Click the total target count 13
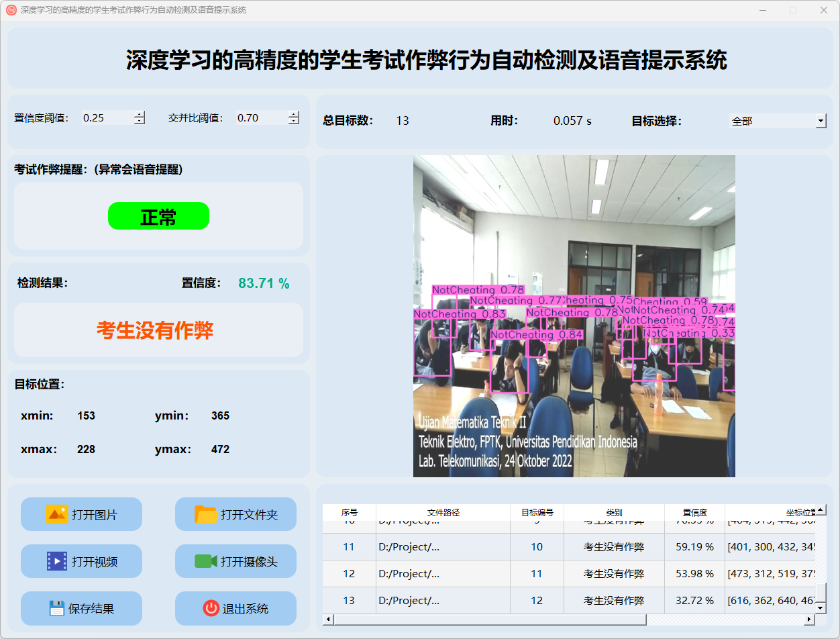Viewport: 840px width, 639px height. coord(403,121)
